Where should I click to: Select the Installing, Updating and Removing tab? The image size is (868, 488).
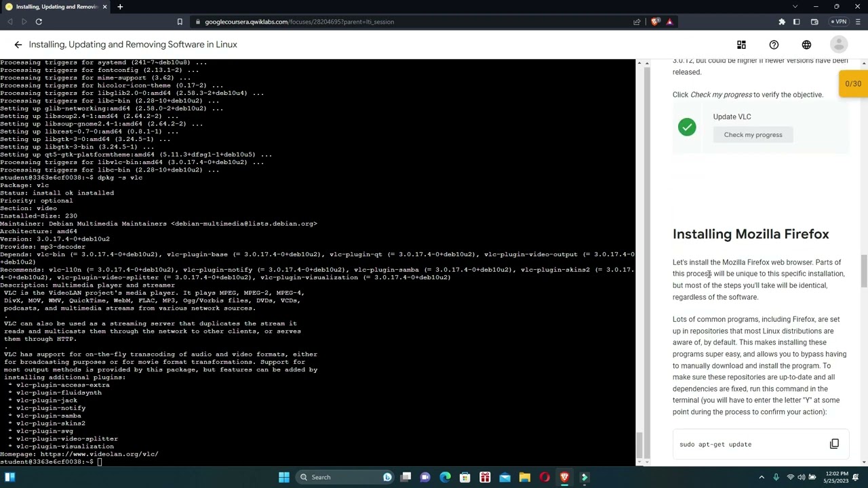tap(56, 7)
